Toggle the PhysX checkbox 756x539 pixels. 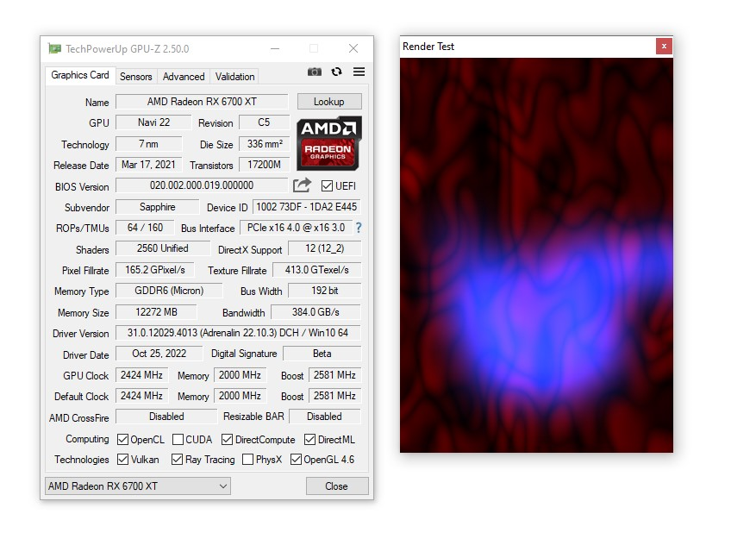pos(247,459)
